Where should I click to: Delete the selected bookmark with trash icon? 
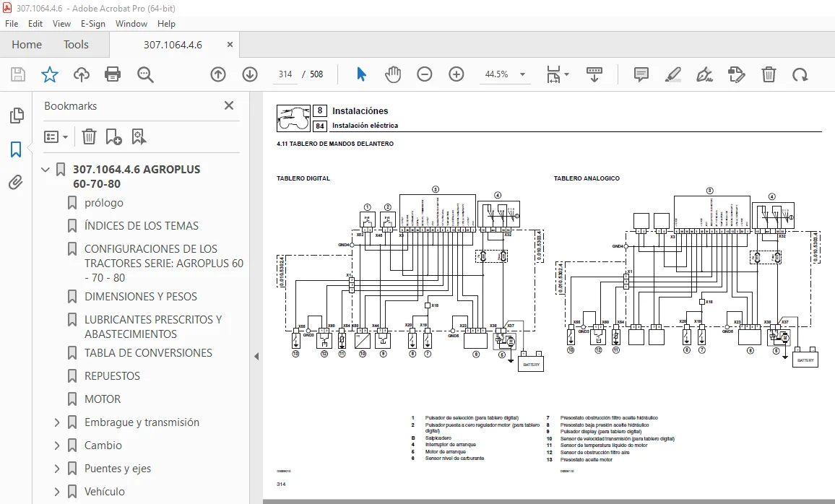89,136
